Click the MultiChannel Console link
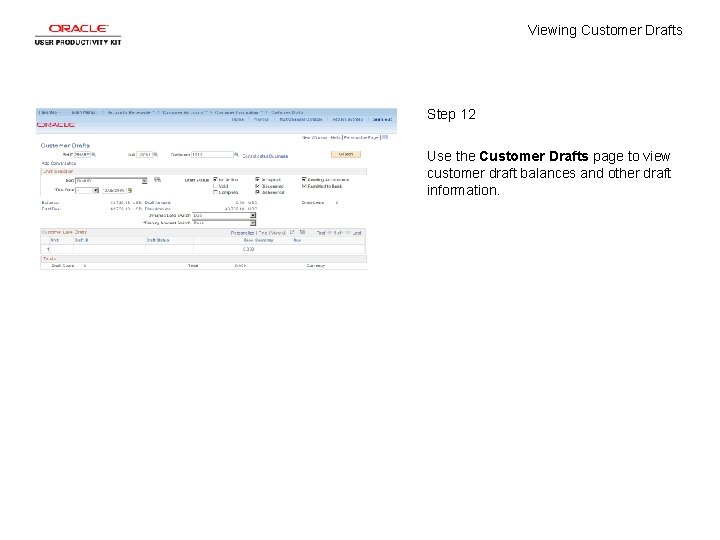720x540 pixels. (x=301, y=119)
